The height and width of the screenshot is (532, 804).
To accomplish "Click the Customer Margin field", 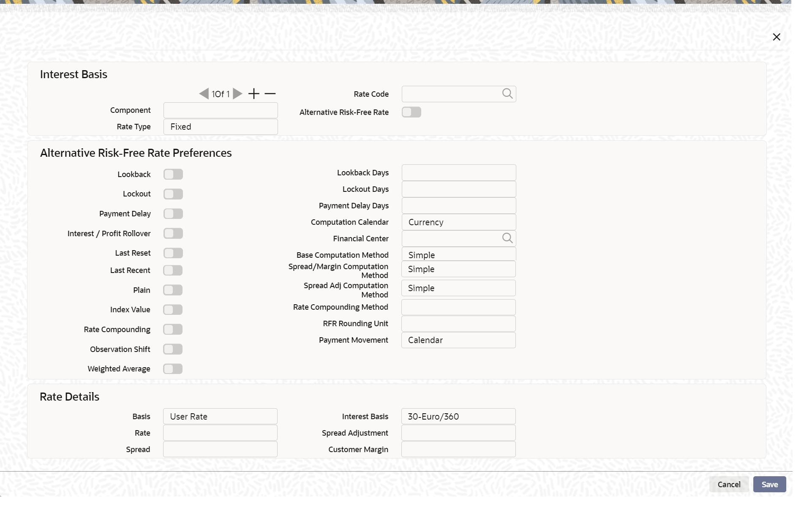I will [x=458, y=450].
